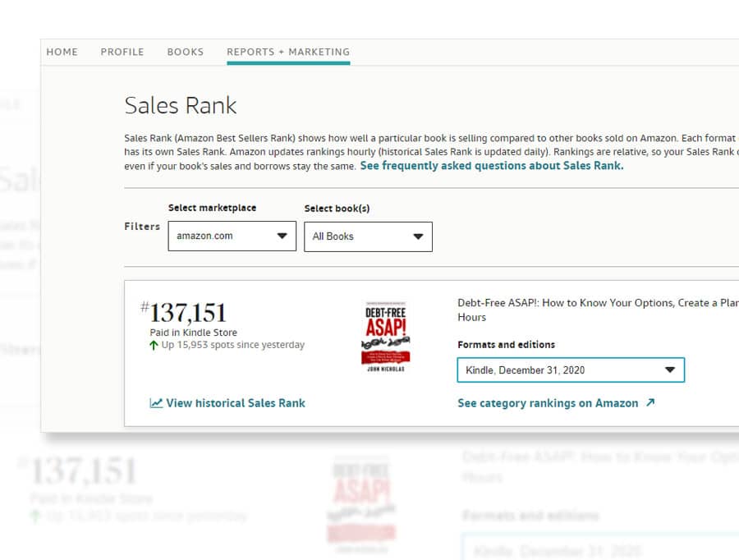Image resolution: width=739 pixels, height=560 pixels.
Task: Expand the All Books dropdown
Action: [368, 236]
